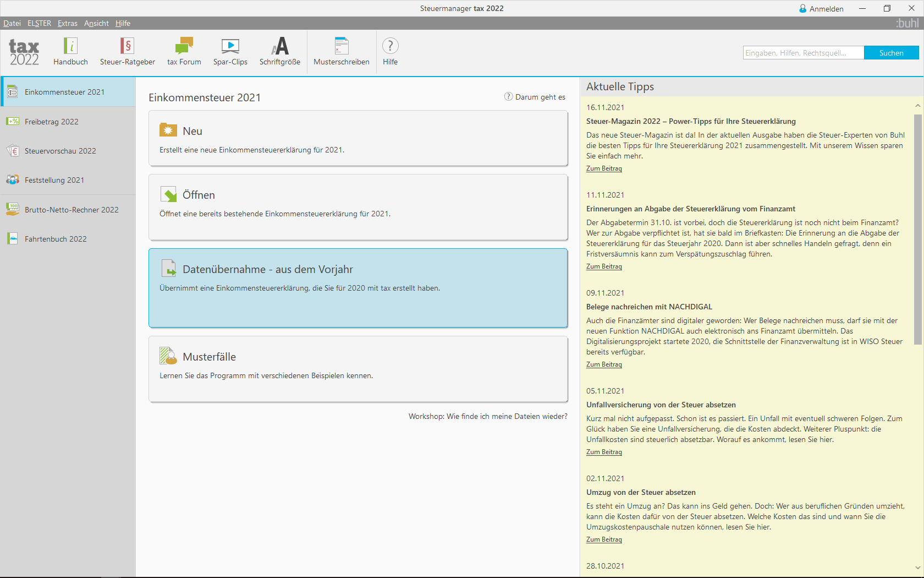Viewport: 924px width, 578px height.
Task: Click the Steuervorschau 2022 euro icon
Action: [x=13, y=150]
